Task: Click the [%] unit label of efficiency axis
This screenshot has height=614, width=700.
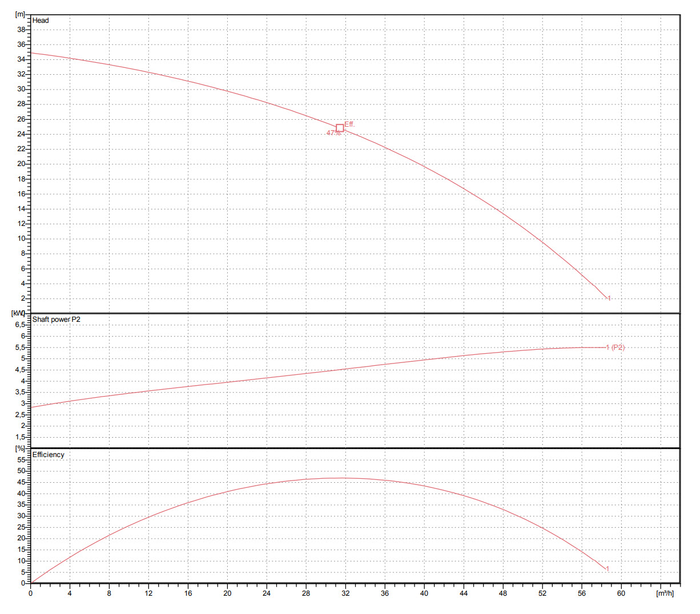Action: 20,449
